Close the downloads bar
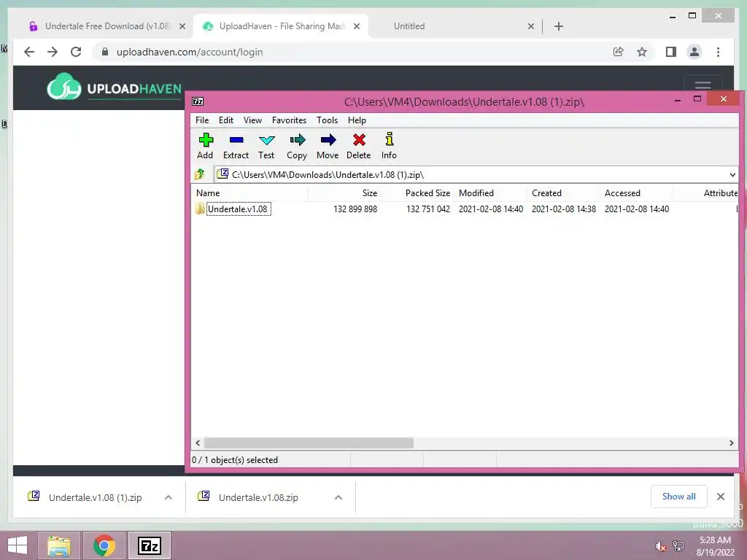 point(721,497)
